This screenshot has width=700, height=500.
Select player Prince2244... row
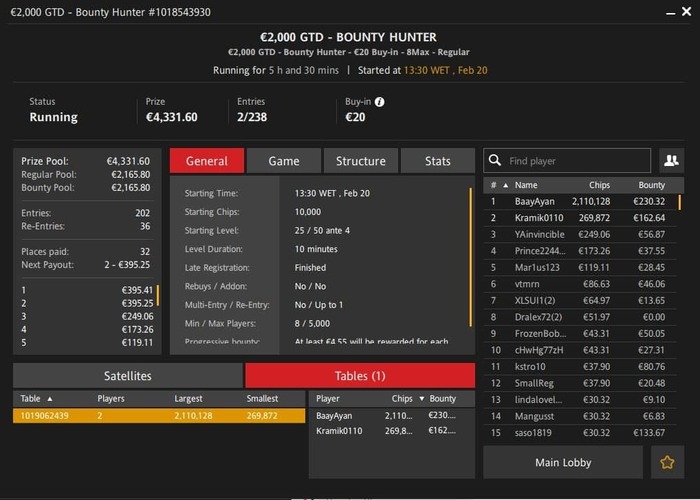pos(580,251)
